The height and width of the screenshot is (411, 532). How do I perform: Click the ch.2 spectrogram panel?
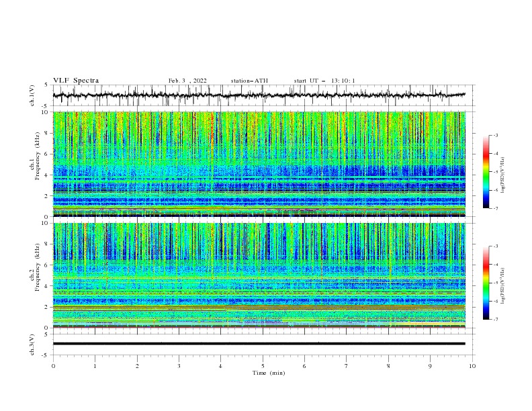(259, 275)
